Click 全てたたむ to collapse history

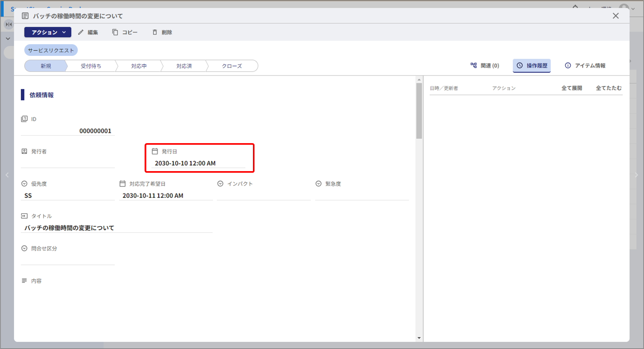pyautogui.click(x=608, y=88)
